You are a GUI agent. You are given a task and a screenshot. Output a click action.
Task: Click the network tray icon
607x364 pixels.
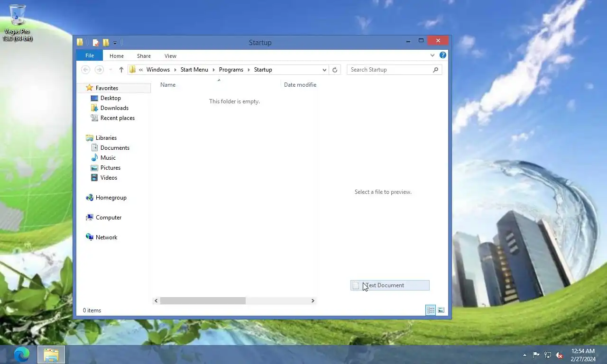click(x=548, y=355)
